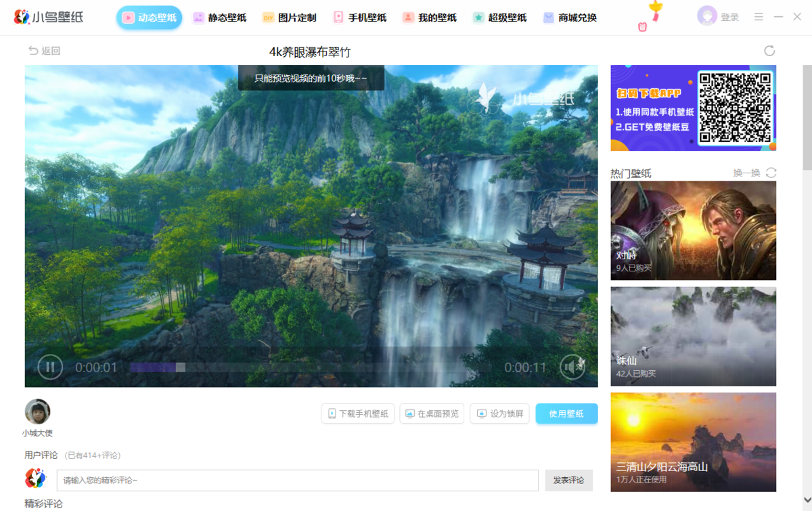Refresh the page with the reload icon

tap(770, 50)
